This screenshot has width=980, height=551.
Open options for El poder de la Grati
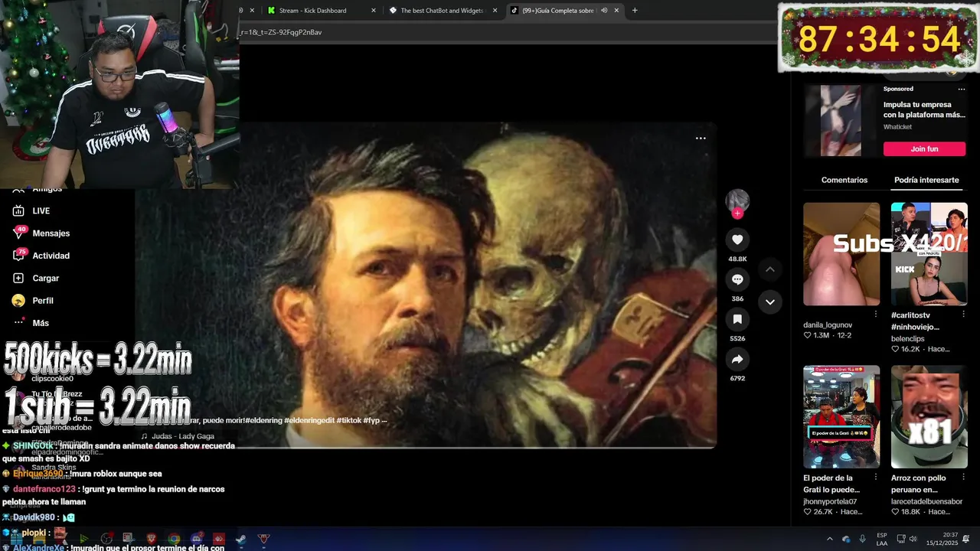point(876,477)
